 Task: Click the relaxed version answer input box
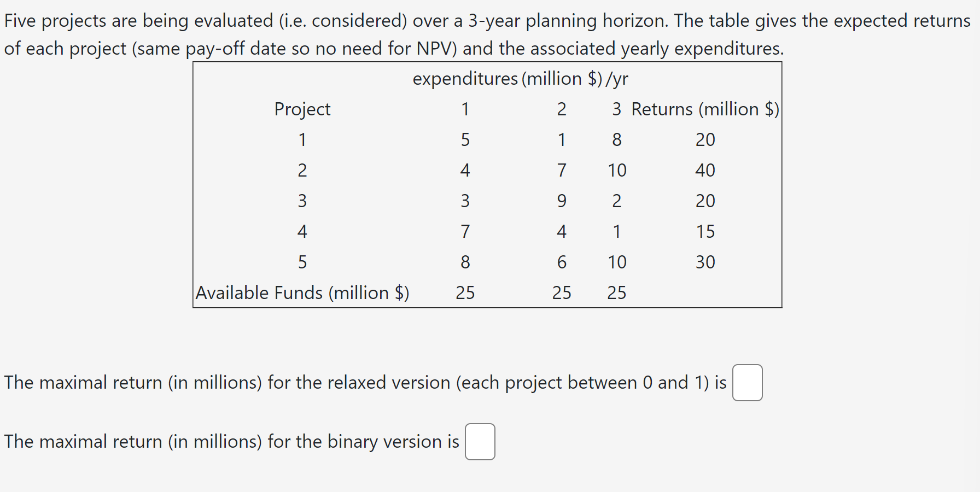(x=748, y=383)
